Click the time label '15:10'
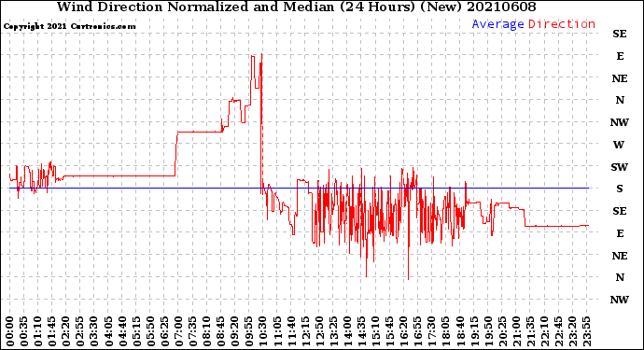 pyautogui.click(x=376, y=331)
